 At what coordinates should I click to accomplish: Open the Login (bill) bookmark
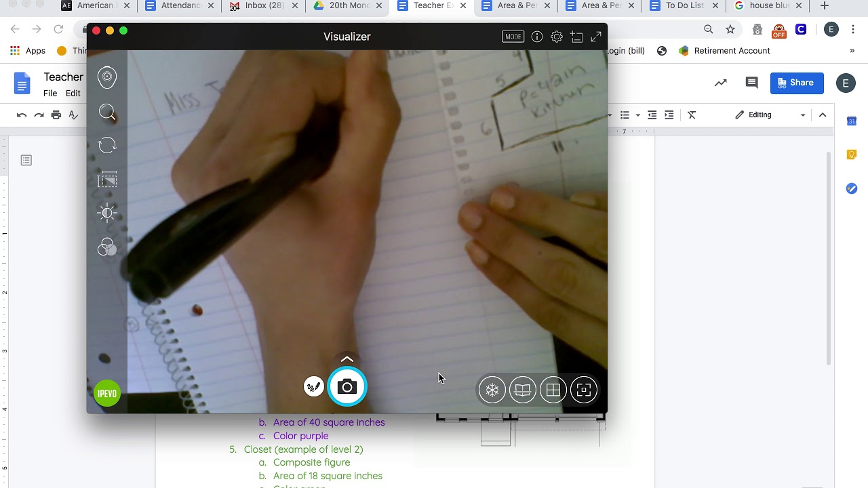[627, 51]
